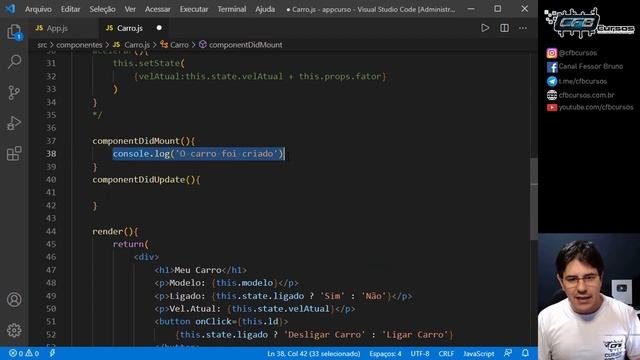Select the Carro class breadcrumb
Screen dimensions: 640x360
pyautogui.click(x=175, y=45)
